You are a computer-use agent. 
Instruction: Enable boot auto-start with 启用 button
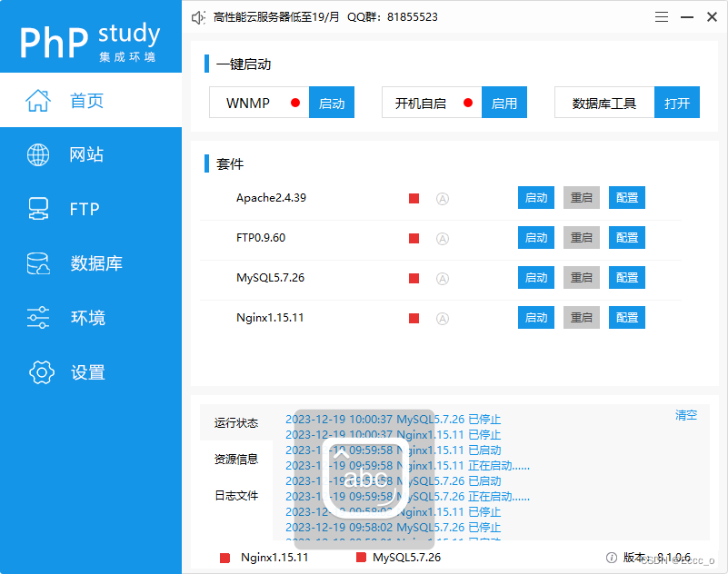[x=504, y=103]
